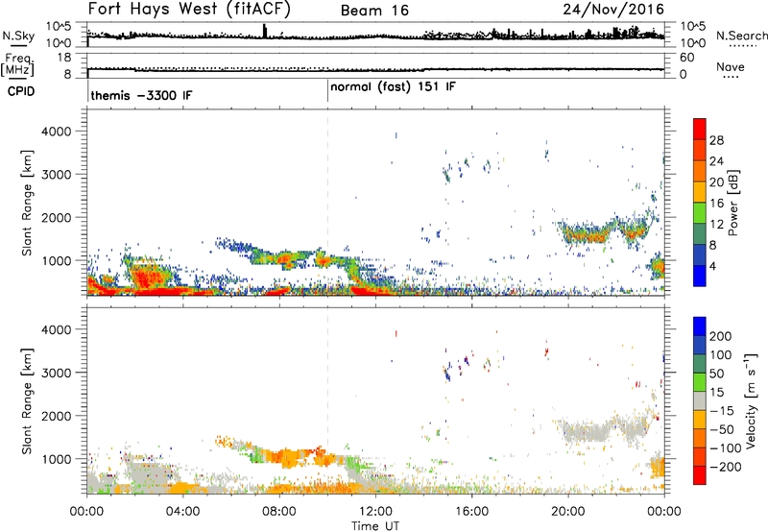Click the 'N.Search' legend label
This screenshot has width=768, height=532.
click(741, 36)
